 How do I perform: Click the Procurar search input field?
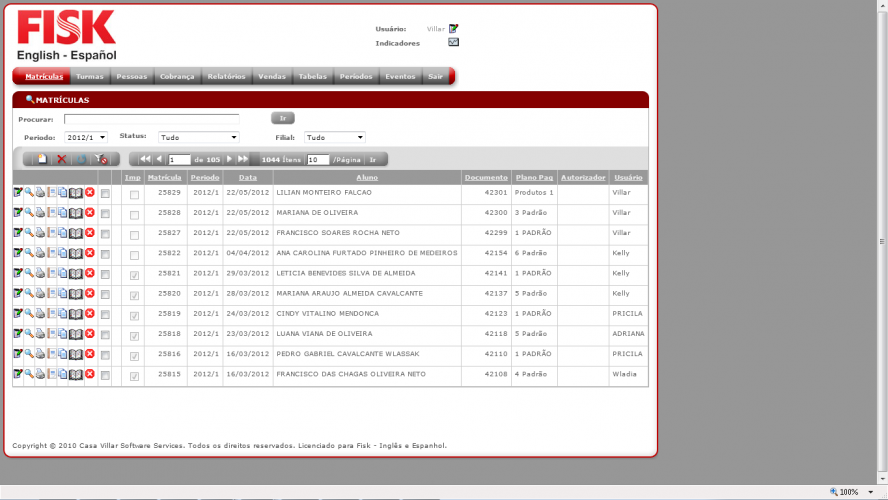pyautogui.click(x=151, y=119)
